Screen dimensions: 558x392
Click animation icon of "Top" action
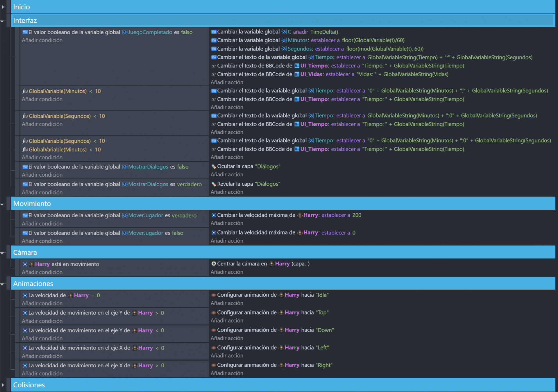[214, 313]
